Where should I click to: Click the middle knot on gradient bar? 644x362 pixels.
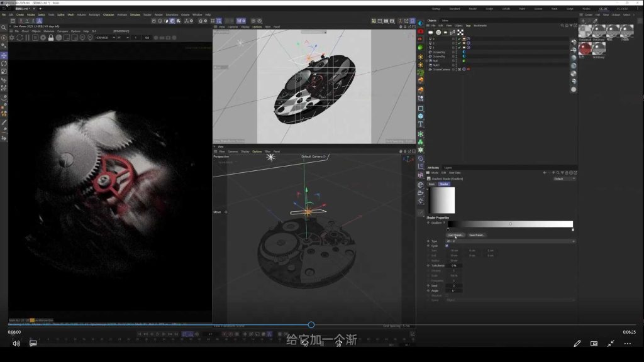(x=510, y=224)
